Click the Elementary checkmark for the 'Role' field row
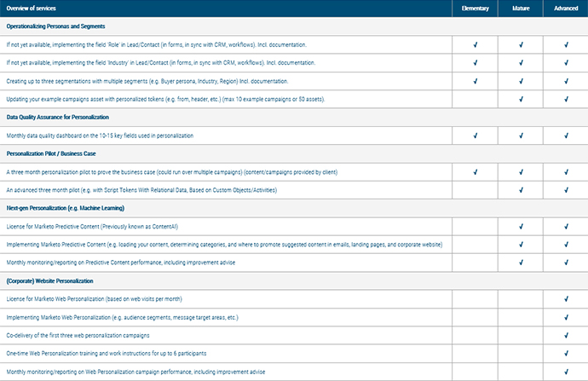The image size is (588, 381). [x=476, y=43]
